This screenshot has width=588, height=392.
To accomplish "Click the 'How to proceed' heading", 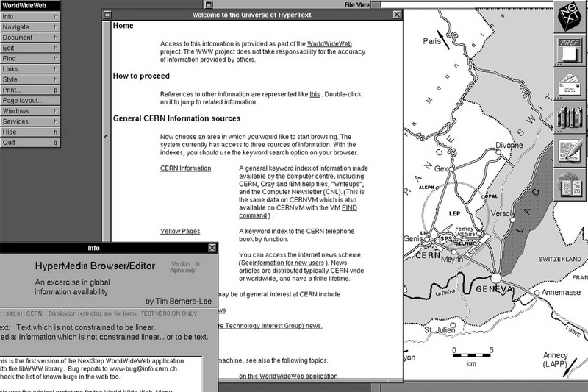I will point(141,76).
